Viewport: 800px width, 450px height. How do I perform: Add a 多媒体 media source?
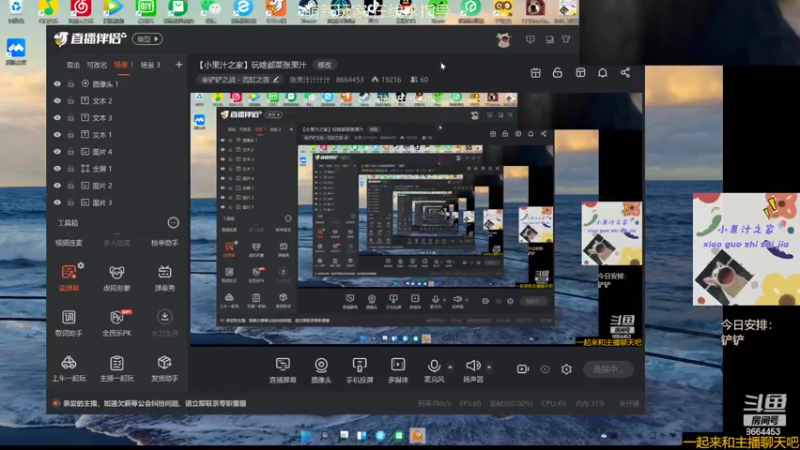tap(398, 370)
